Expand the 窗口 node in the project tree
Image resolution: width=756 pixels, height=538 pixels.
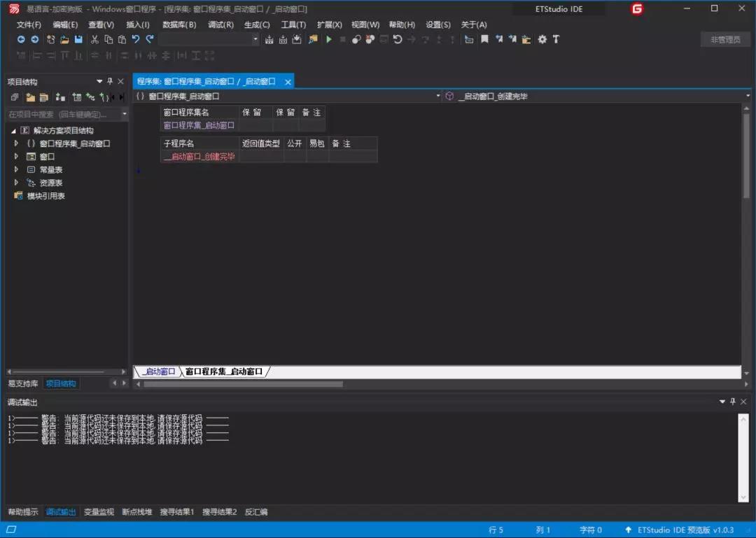point(15,156)
